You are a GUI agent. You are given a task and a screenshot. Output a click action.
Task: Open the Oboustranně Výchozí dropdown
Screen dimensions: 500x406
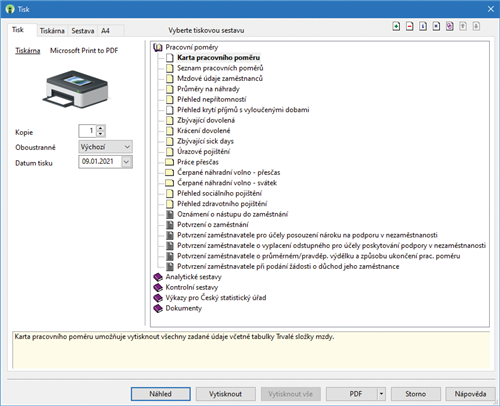(106, 147)
